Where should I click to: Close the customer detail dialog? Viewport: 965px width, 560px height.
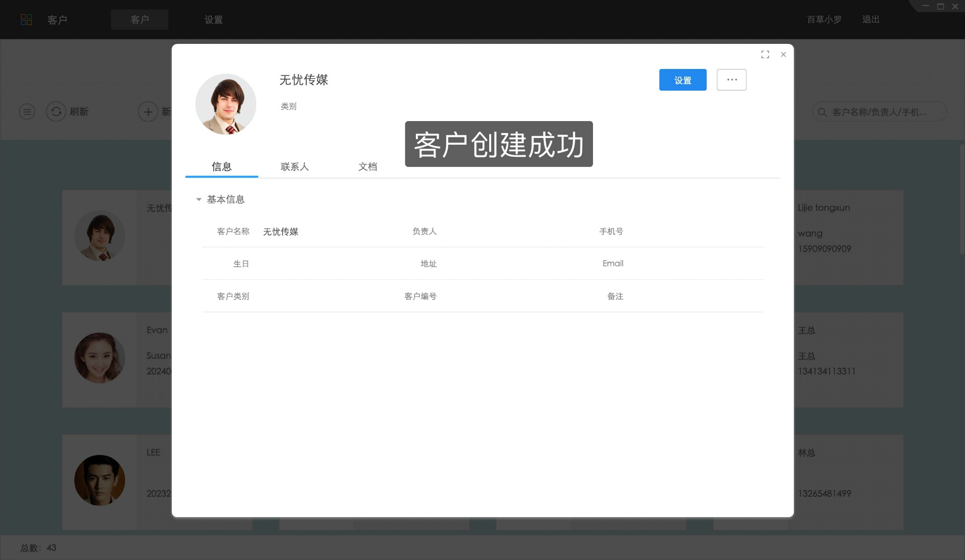tap(783, 55)
